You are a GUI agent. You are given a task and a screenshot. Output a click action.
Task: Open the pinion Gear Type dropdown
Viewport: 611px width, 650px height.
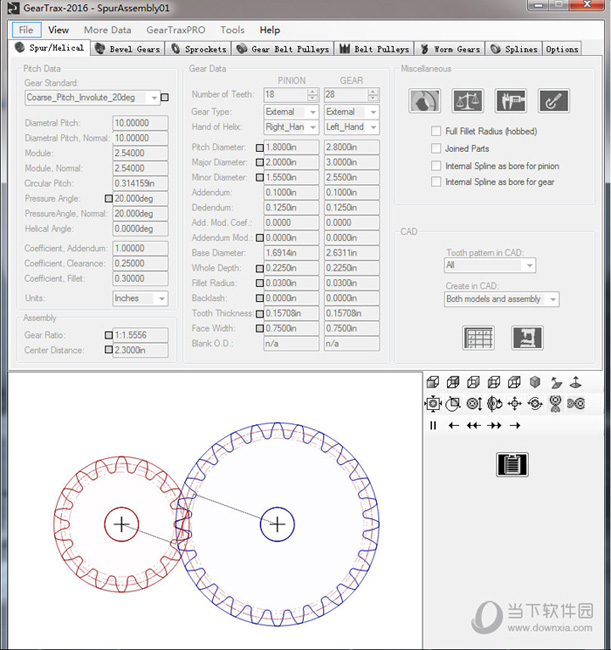pyautogui.click(x=291, y=112)
